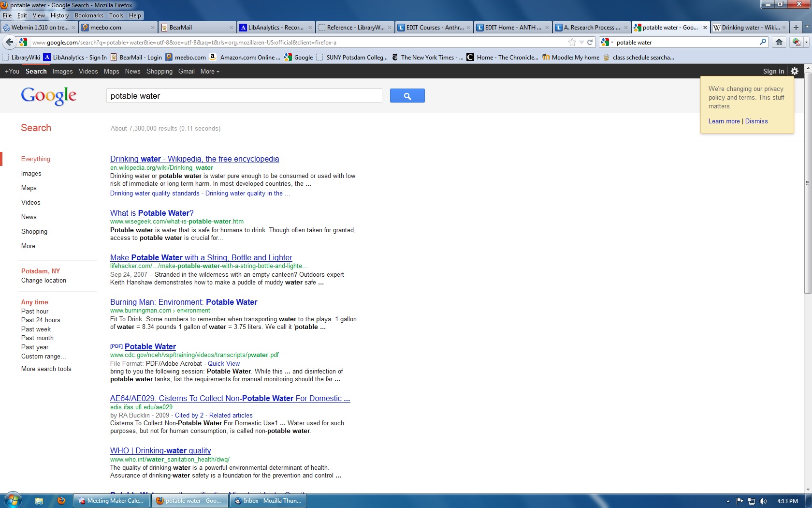This screenshot has height=508, width=812.
Task: Expand More search tools
Action: tap(46, 369)
